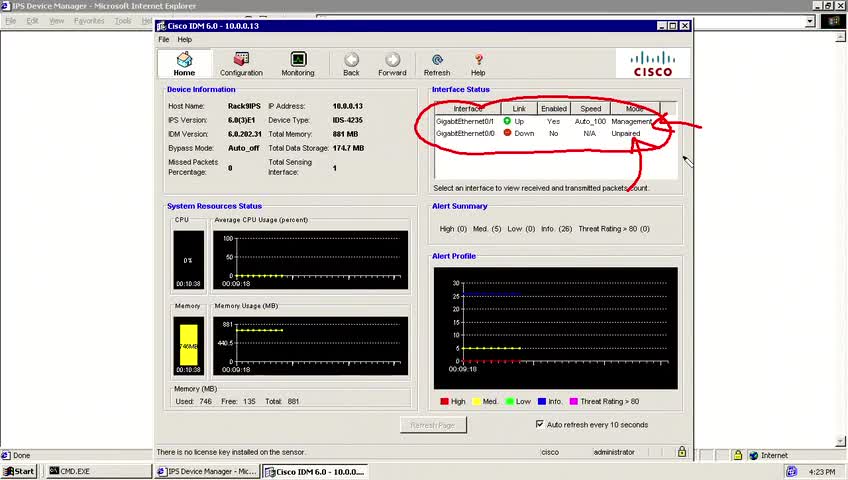
Task: Click the lock icon in IDM status bar
Action: click(x=681, y=451)
